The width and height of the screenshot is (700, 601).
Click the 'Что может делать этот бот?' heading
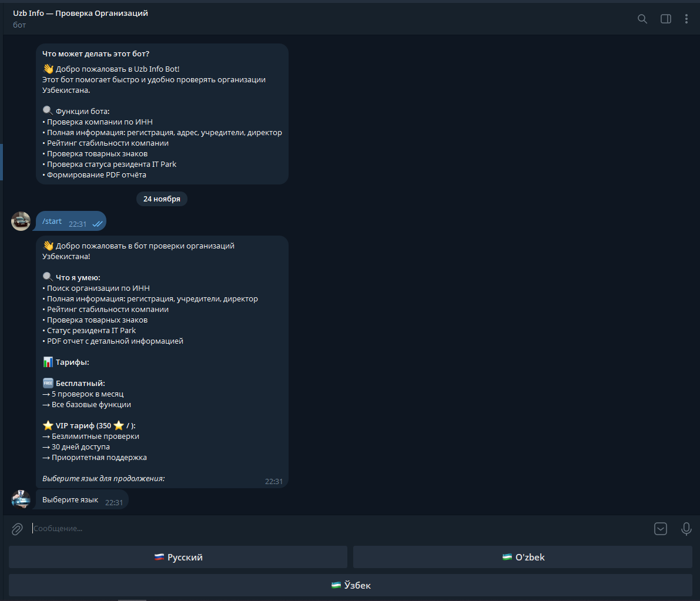96,53
